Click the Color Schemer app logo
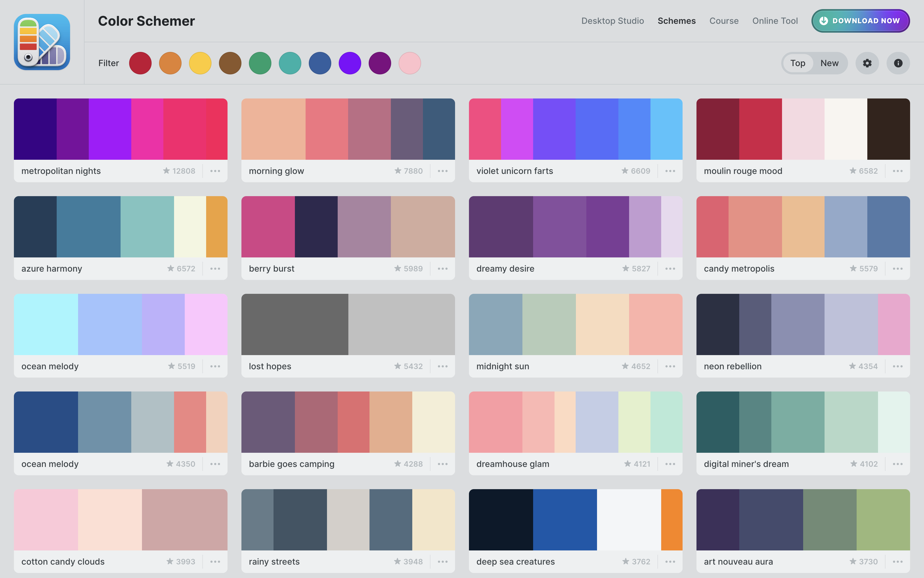Viewport: 924px width, 578px height. 42,42
